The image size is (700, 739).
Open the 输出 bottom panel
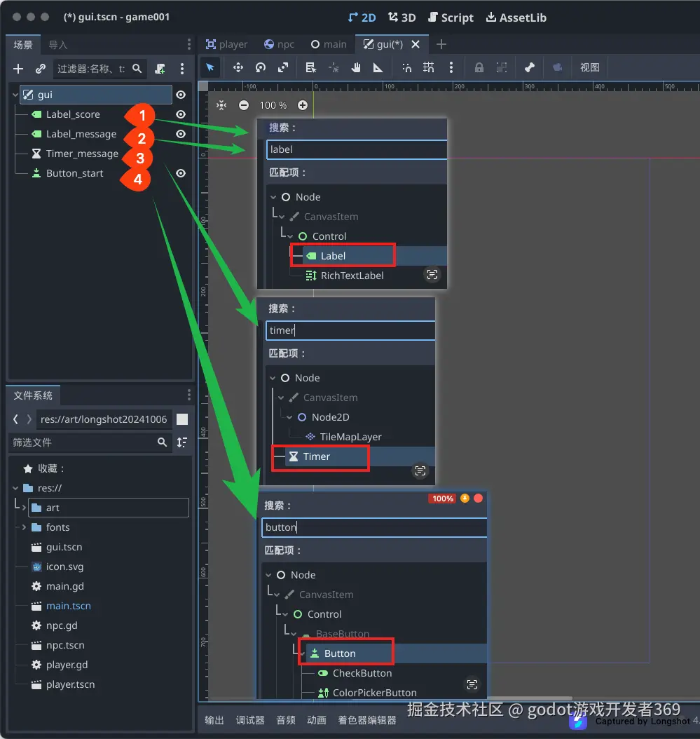(x=214, y=719)
